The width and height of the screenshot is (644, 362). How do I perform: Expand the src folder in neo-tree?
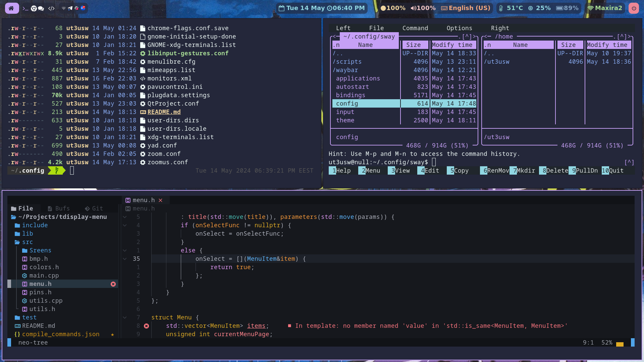click(28, 242)
